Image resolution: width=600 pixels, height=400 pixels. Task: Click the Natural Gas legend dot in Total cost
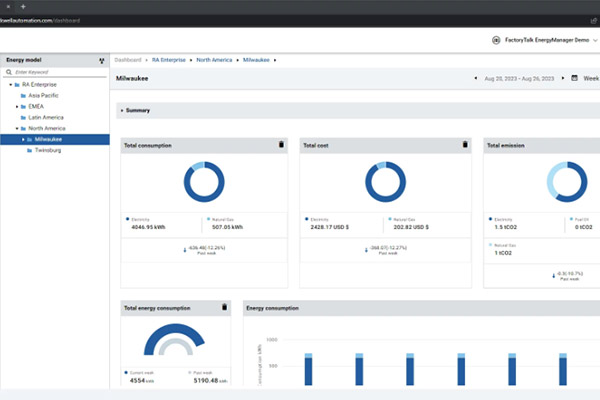(x=390, y=219)
